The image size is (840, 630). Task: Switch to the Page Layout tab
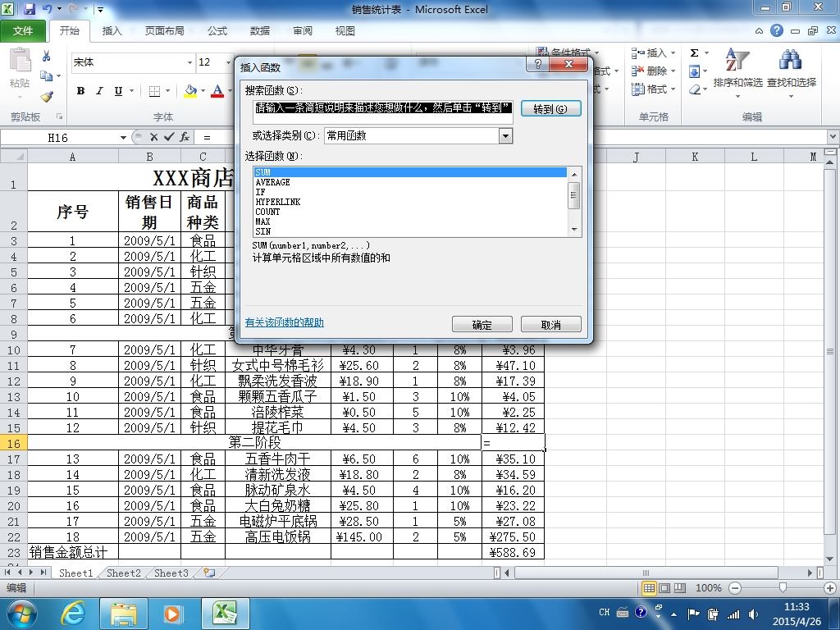pos(164,31)
